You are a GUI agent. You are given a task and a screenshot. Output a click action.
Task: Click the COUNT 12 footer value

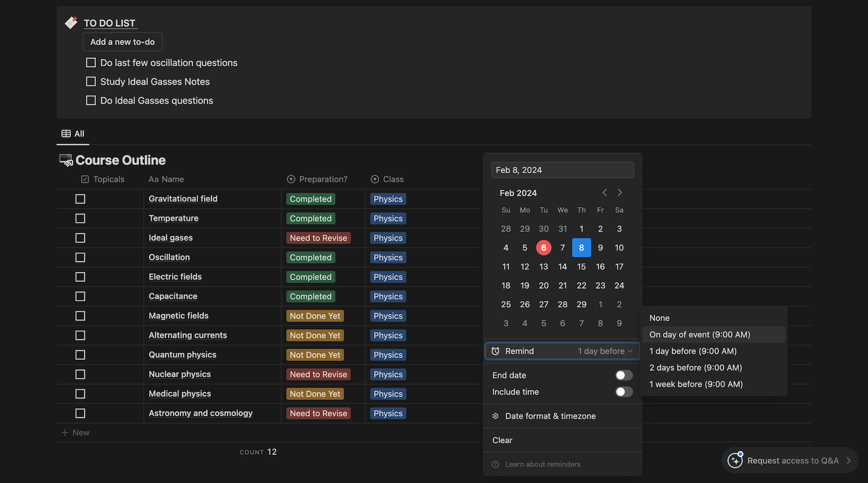[x=258, y=452]
